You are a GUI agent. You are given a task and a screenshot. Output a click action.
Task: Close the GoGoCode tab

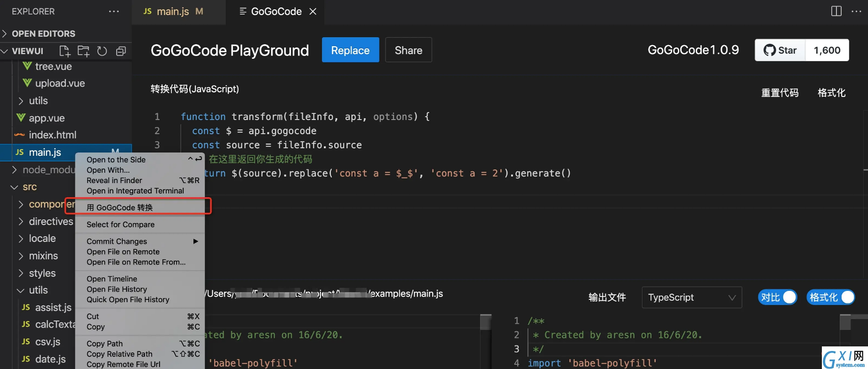coord(313,11)
